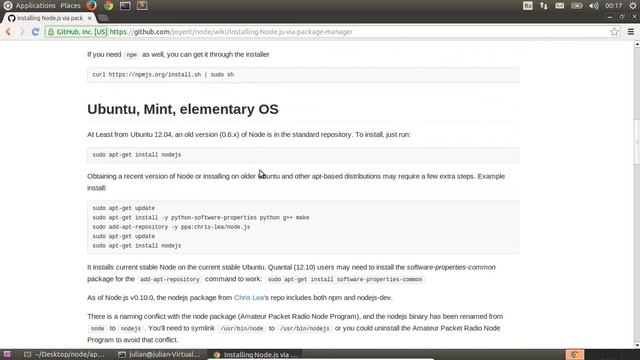Select the Installing Node.js browser tab

pos(49,18)
